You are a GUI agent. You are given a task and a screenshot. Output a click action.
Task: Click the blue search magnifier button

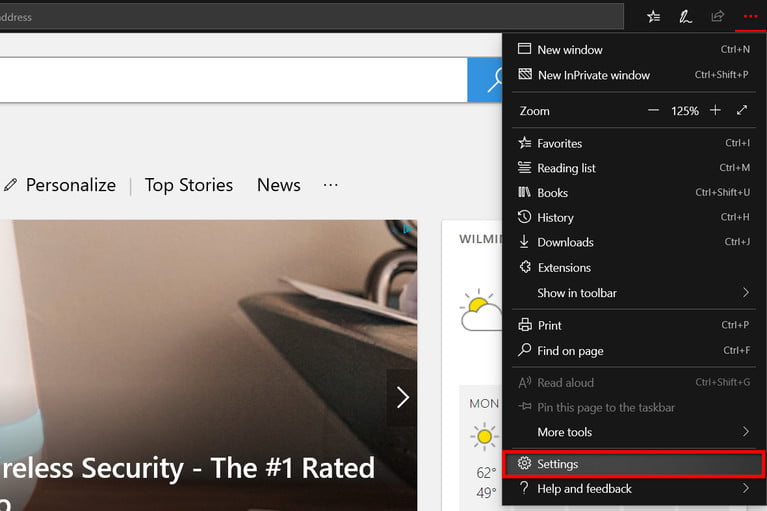pyautogui.click(x=485, y=80)
